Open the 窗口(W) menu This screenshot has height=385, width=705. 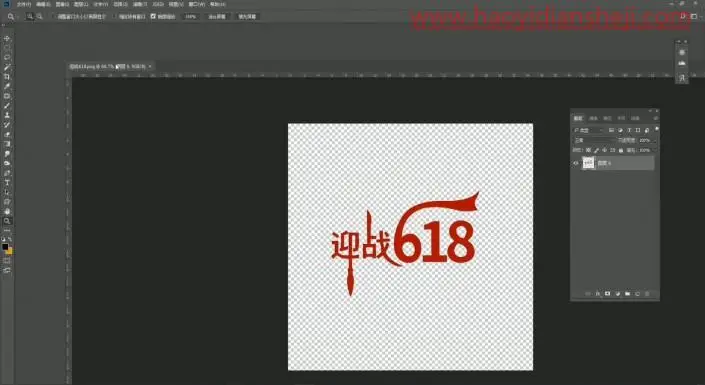[x=196, y=4]
